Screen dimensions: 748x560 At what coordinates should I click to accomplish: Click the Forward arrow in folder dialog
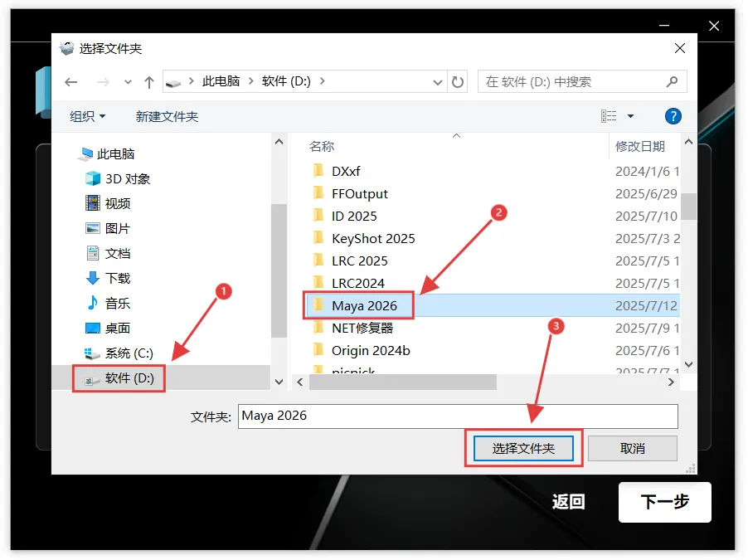(103, 82)
